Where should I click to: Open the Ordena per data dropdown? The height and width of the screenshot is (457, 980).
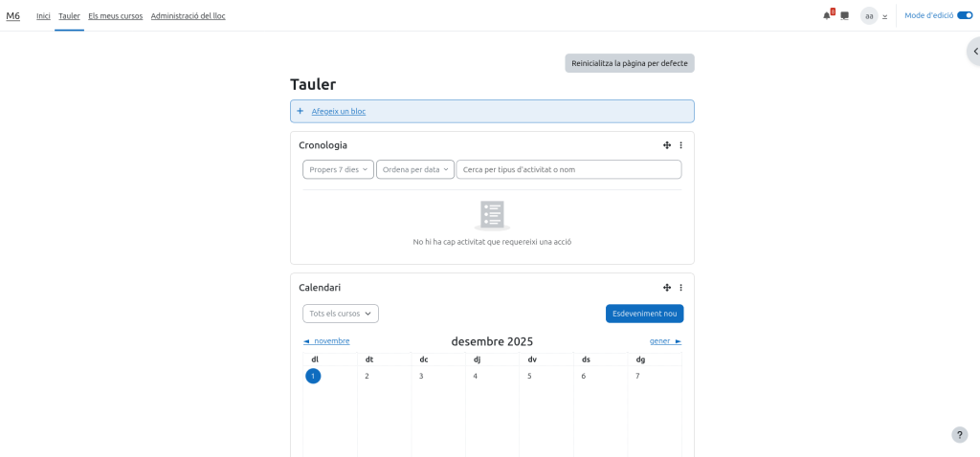point(414,169)
